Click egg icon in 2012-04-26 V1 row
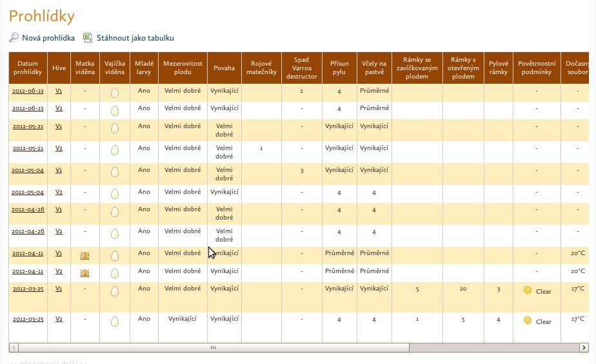 coord(115,212)
